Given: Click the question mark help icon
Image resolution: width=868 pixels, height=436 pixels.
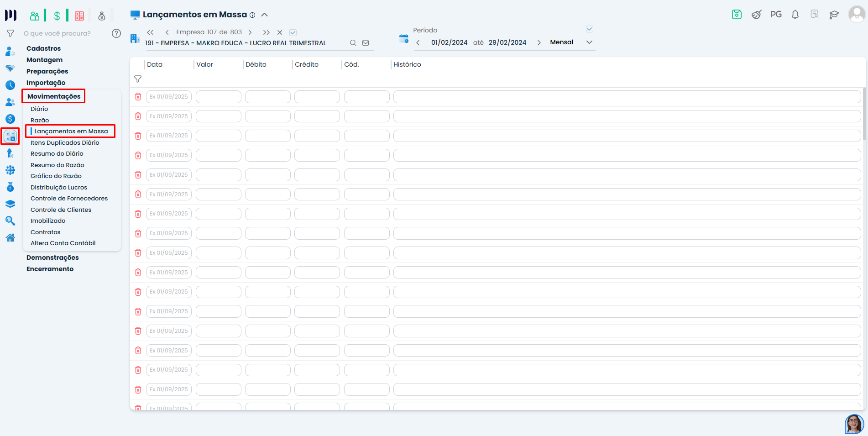Looking at the screenshot, I should coord(116,33).
